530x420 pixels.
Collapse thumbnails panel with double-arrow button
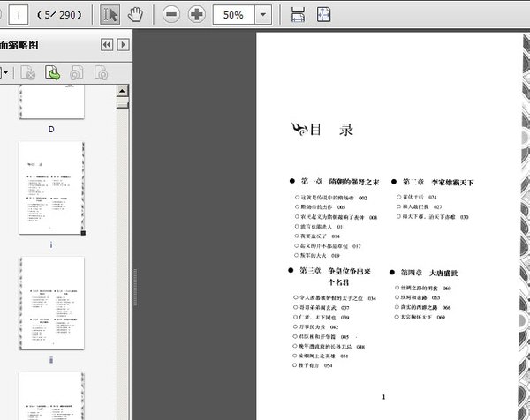click(107, 45)
